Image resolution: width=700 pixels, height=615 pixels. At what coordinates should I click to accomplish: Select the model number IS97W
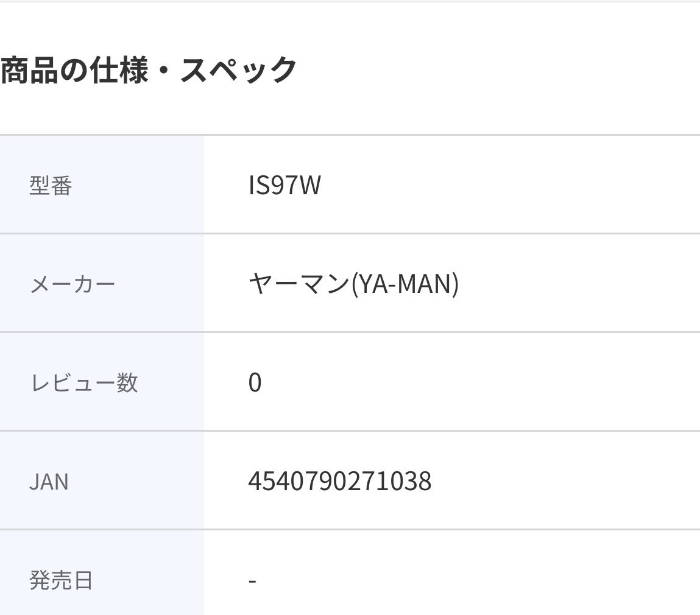pos(284,186)
